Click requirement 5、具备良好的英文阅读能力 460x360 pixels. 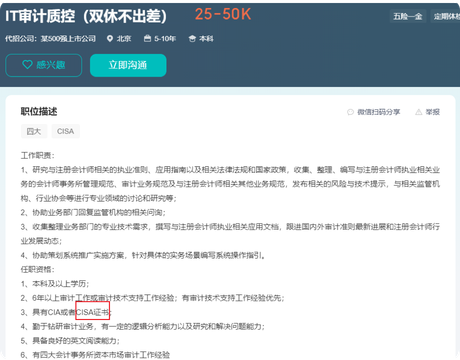click(70, 341)
